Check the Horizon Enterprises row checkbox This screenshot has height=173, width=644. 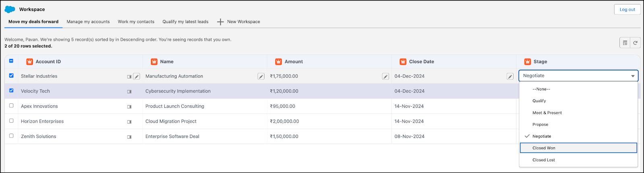point(11,121)
